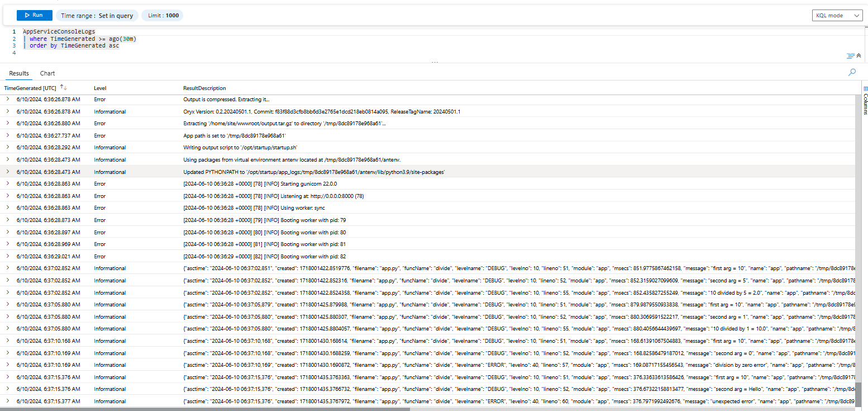Select the Results tab
The image size is (868, 411).
point(18,73)
